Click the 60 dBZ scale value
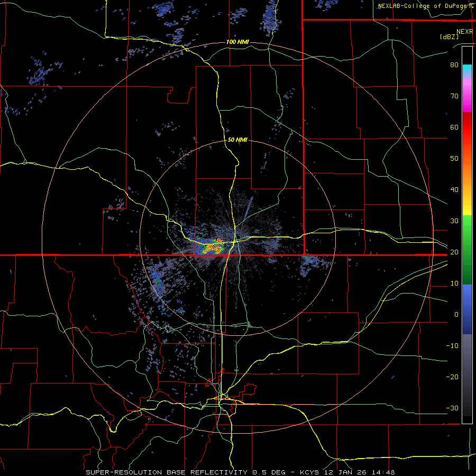The image size is (476, 476). 454,127
